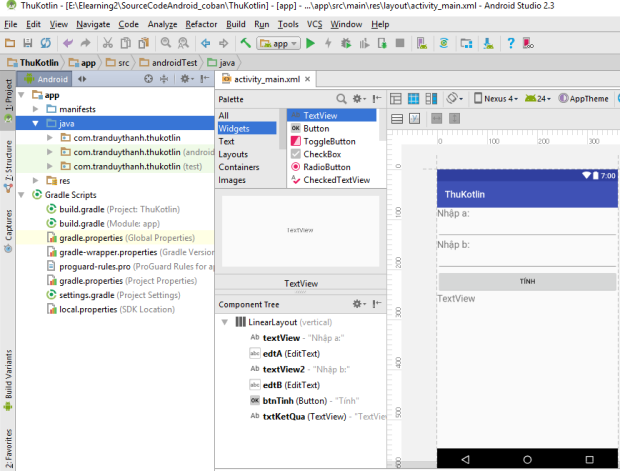Click the Palette search magnifier

pos(341,99)
